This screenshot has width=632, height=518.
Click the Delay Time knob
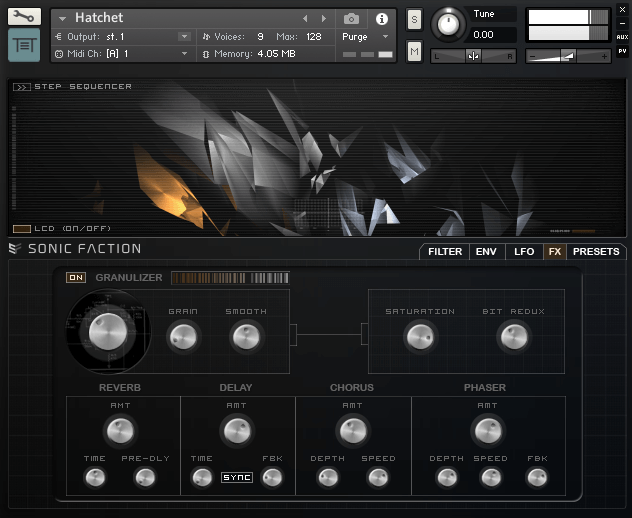[202, 477]
